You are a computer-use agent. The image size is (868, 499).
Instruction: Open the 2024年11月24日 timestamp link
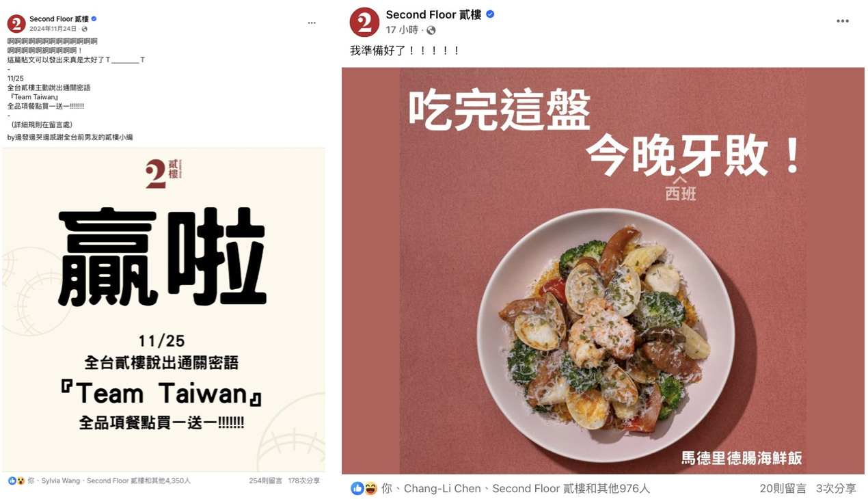(x=53, y=29)
